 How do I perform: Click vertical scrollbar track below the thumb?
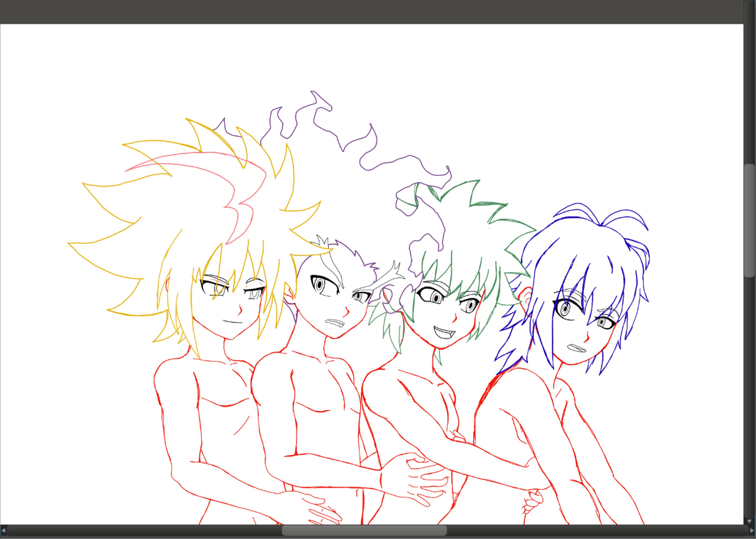(749, 398)
